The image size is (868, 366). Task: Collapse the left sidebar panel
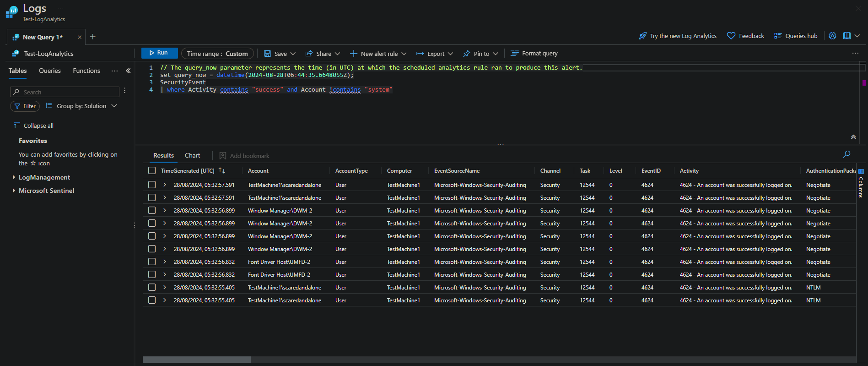click(x=128, y=71)
